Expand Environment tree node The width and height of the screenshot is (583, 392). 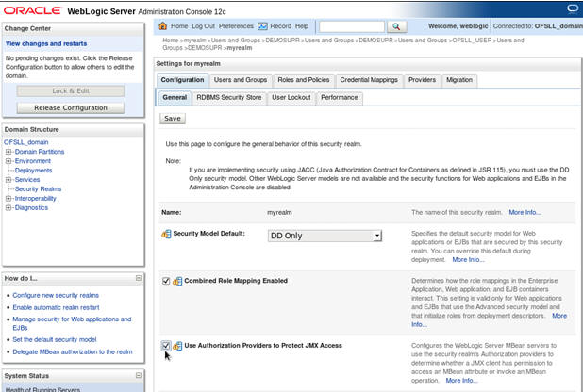(8, 161)
